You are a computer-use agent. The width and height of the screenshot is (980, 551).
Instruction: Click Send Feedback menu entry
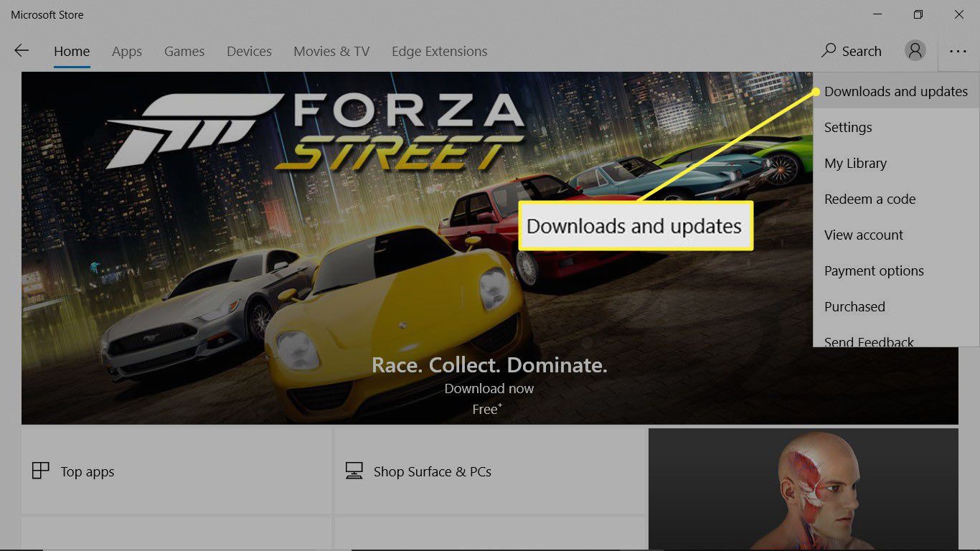896,337
